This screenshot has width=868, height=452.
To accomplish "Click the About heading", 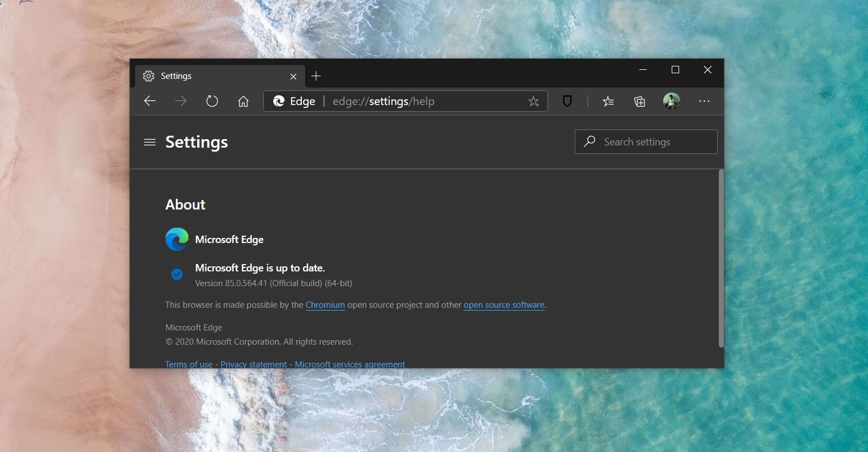I will pyautogui.click(x=186, y=204).
